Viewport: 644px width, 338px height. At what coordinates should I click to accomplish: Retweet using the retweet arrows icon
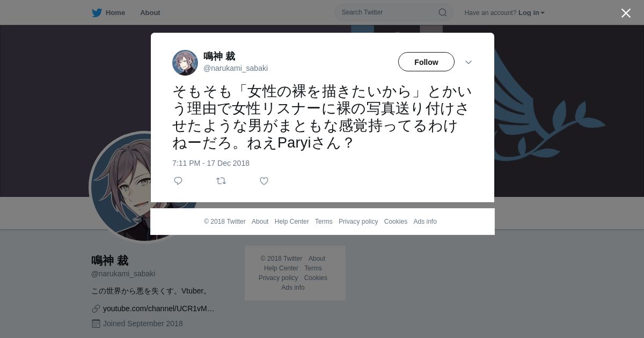[221, 181]
